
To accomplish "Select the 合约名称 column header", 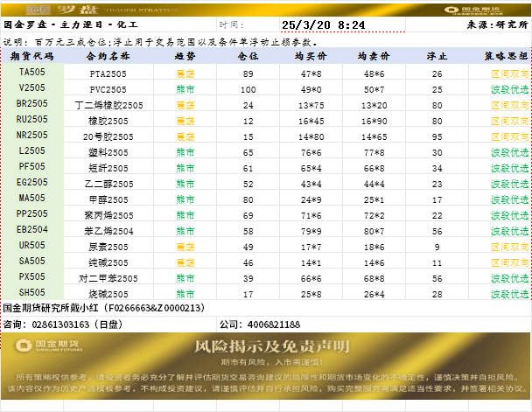I will pyautogui.click(x=108, y=56).
